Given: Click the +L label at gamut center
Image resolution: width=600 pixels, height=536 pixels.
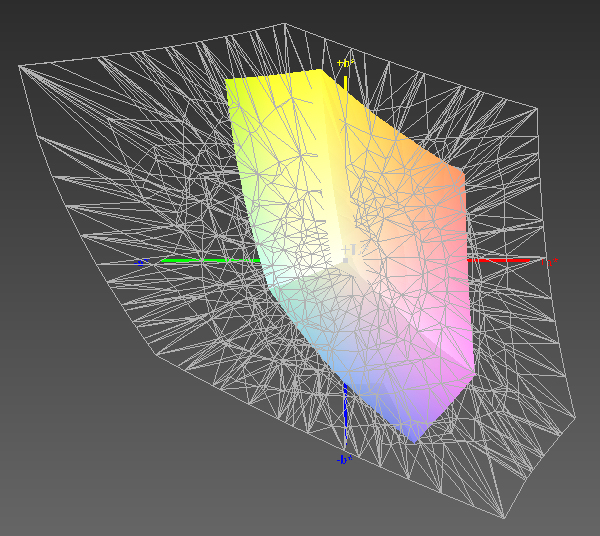Looking at the screenshot, I should coord(349,250).
